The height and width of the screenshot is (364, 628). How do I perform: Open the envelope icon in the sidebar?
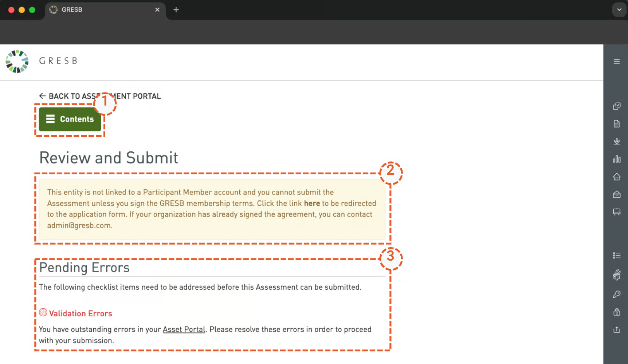[616, 194]
